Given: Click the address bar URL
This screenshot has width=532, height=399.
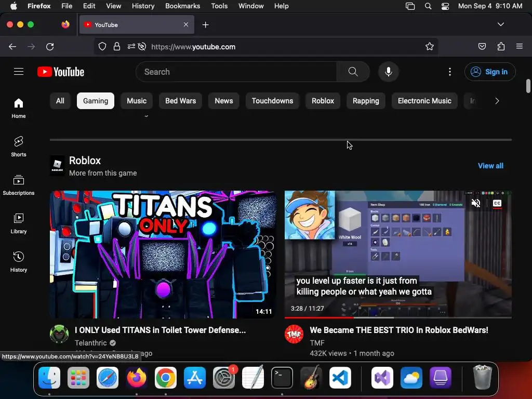Looking at the screenshot, I should tap(193, 47).
